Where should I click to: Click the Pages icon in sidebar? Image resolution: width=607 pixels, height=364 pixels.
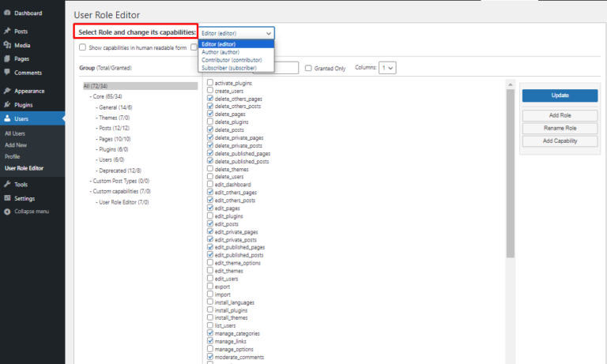click(7, 58)
